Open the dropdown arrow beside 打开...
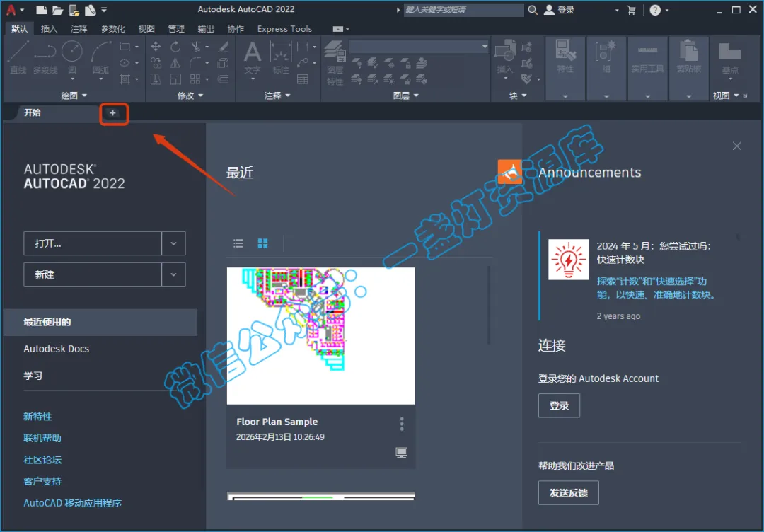 pos(173,243)
